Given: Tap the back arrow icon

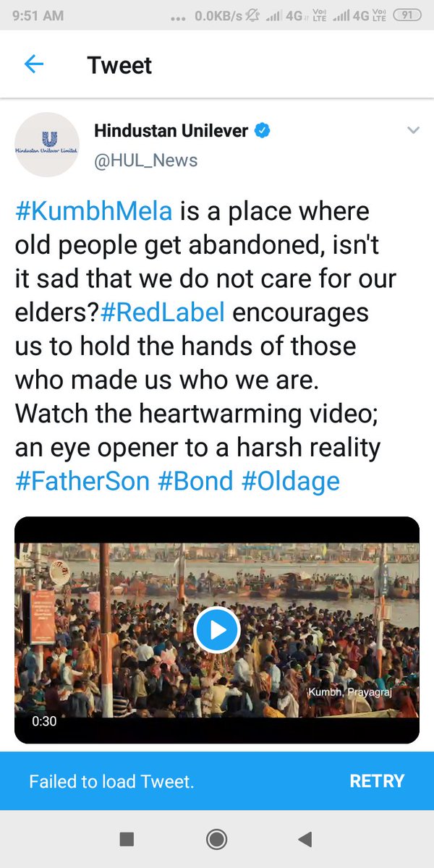Looking at the screenshot, I should (34, 65).
